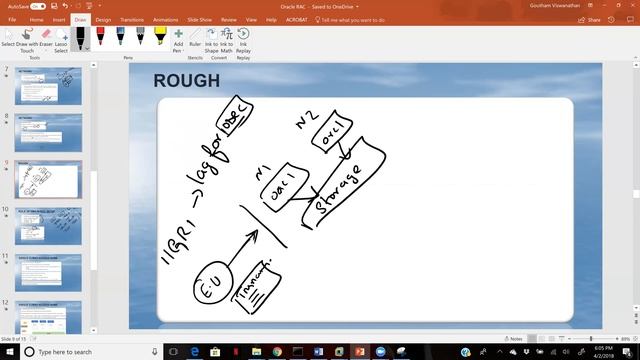Open the Slide Show tab
The height and width of the screenshot is (360, 640).
tap(200, 20)
